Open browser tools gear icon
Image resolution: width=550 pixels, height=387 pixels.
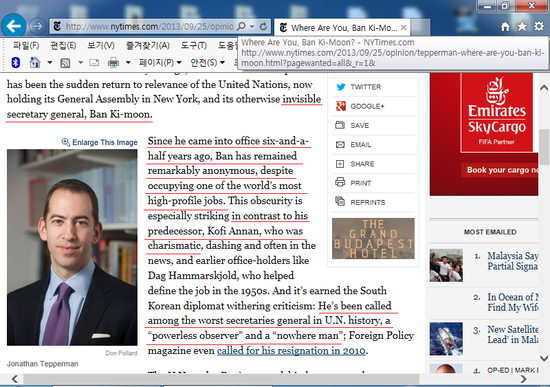pyautogui.click(x=539, y=26)
